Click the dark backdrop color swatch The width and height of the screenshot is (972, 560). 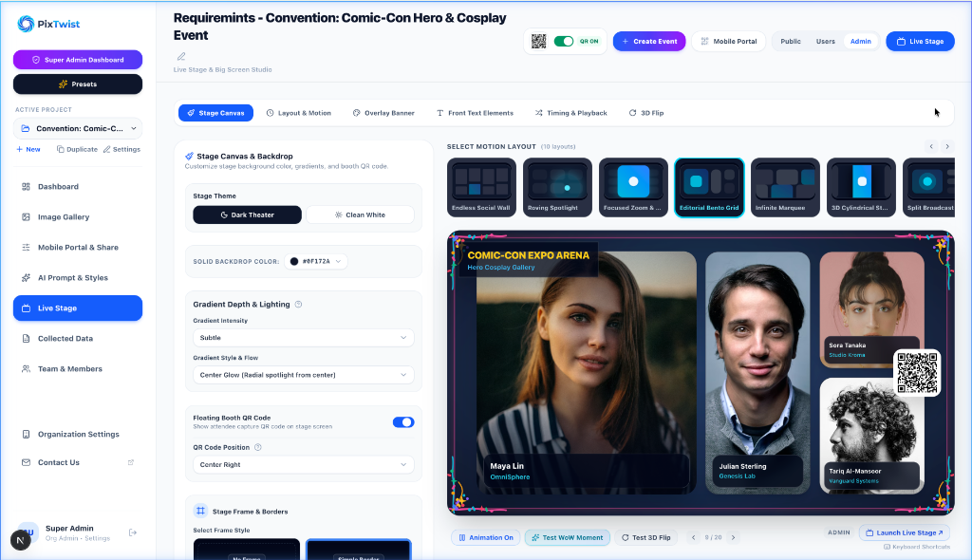pyautogui.click(x=294, y=261)
